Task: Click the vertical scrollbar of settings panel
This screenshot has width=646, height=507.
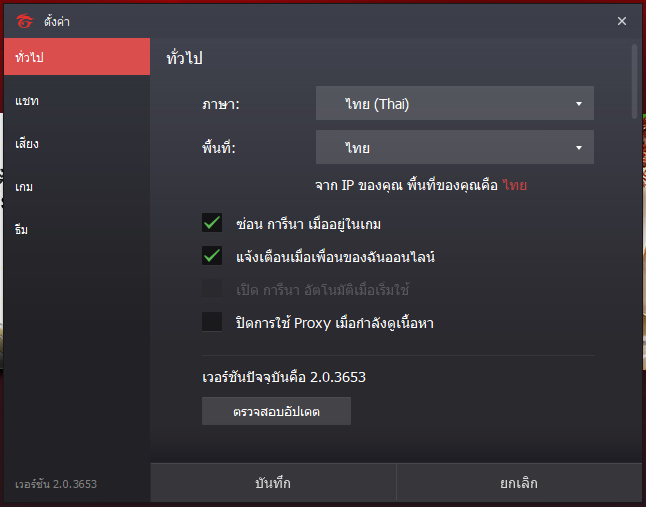Action: 634,82
